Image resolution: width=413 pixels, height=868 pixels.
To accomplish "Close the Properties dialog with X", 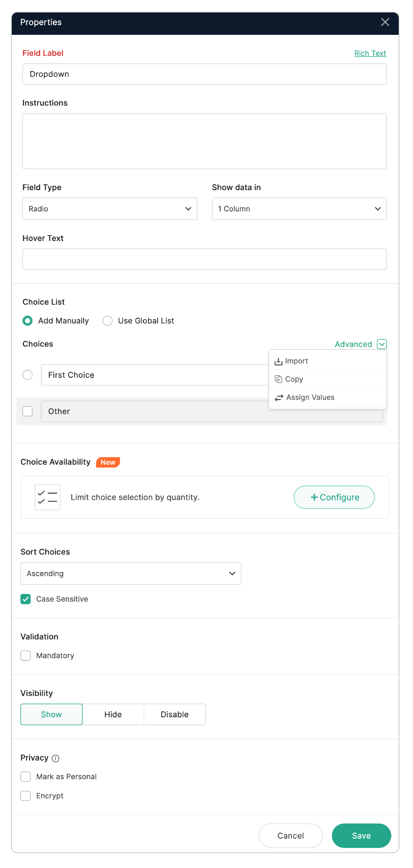I will (x=385, y=22).
